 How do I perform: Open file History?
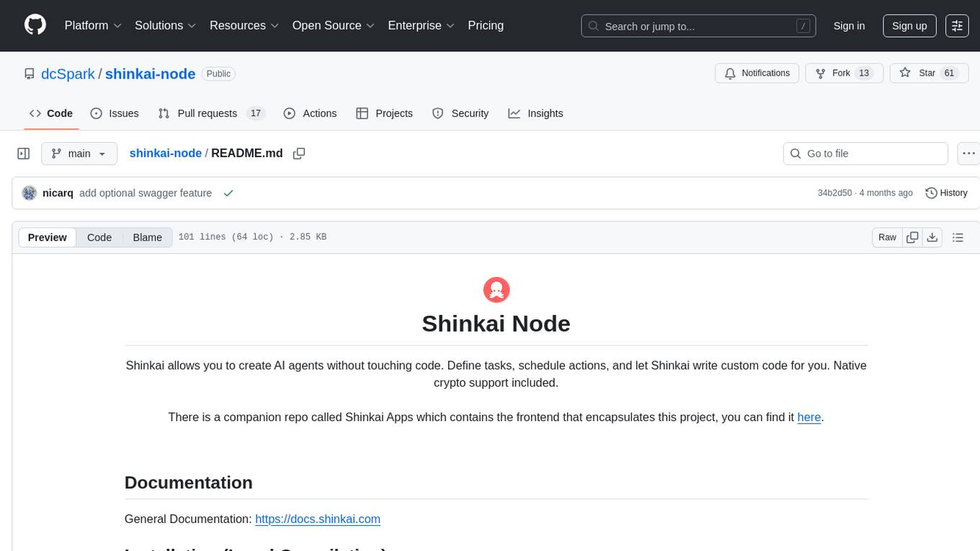946,193
